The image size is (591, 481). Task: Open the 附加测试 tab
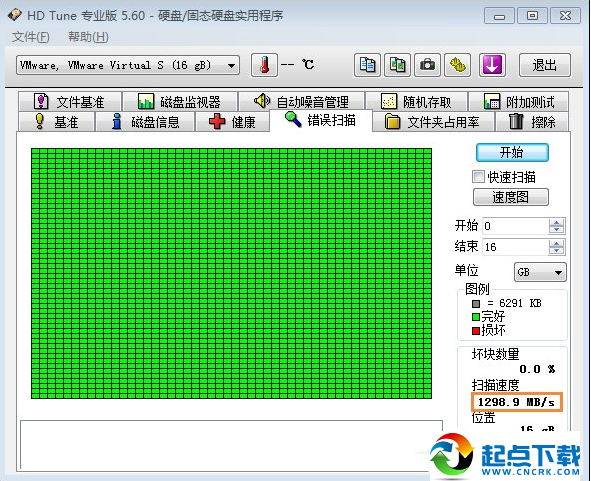(x=519, y=101)
